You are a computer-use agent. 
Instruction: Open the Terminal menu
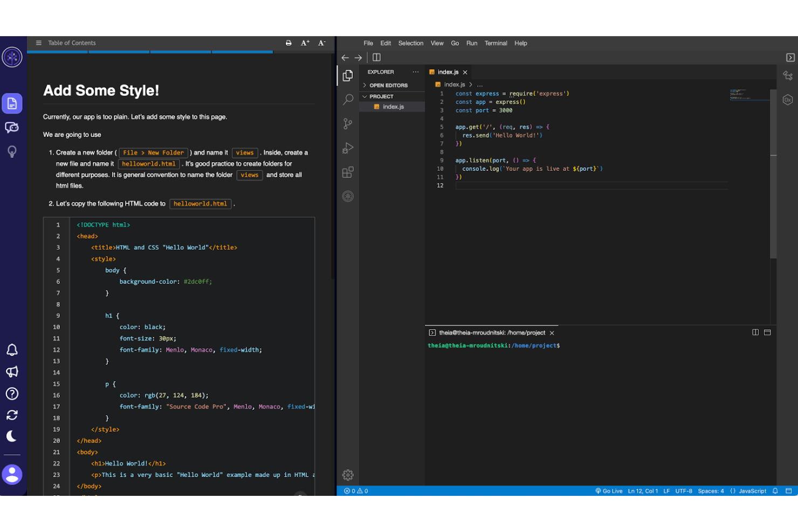[496, 43]
